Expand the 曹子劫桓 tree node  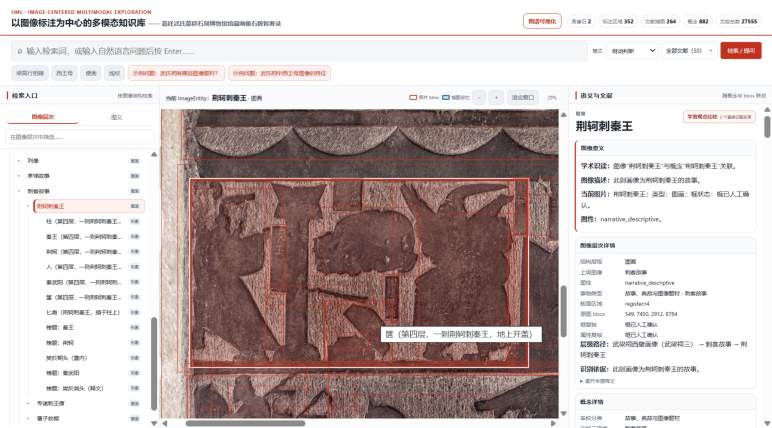point(28,419)
